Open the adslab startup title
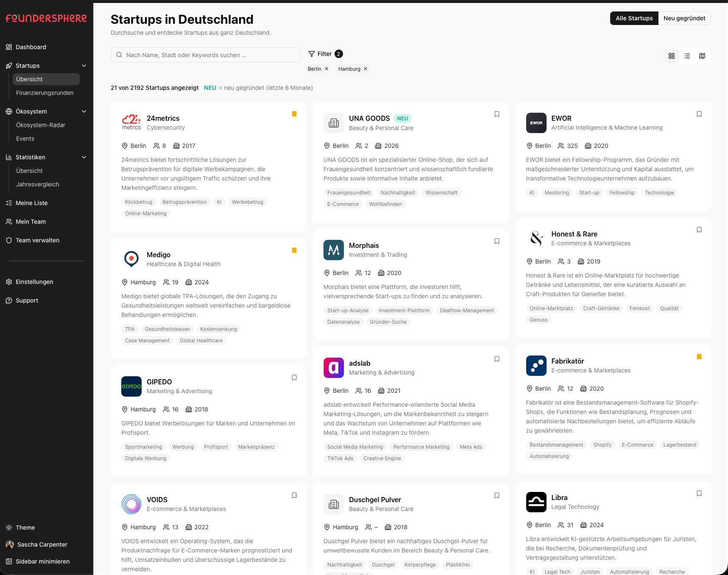The width and height of the screenshot is (728, 575). pos(360,363)
